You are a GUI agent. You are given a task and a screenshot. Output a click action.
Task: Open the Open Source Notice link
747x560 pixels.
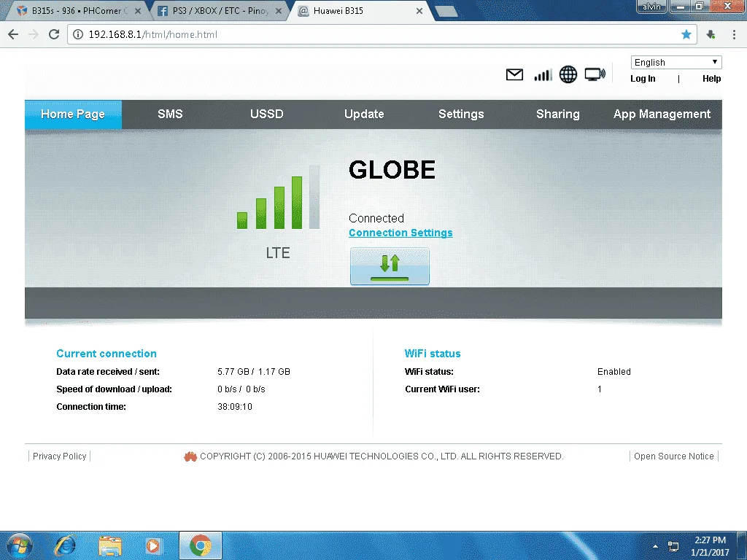pos(673,456)
